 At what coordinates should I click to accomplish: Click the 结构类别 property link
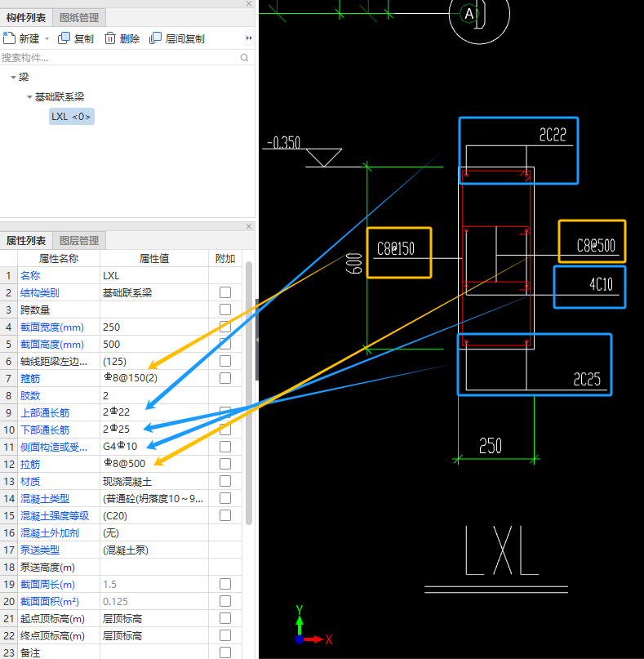pos(40,293)
